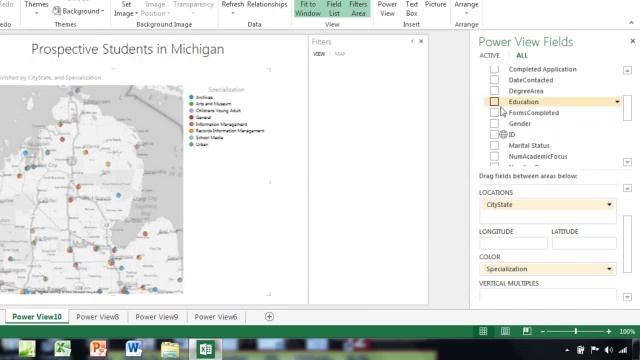Open the Background dropdown in Themes group

point(78,11)
